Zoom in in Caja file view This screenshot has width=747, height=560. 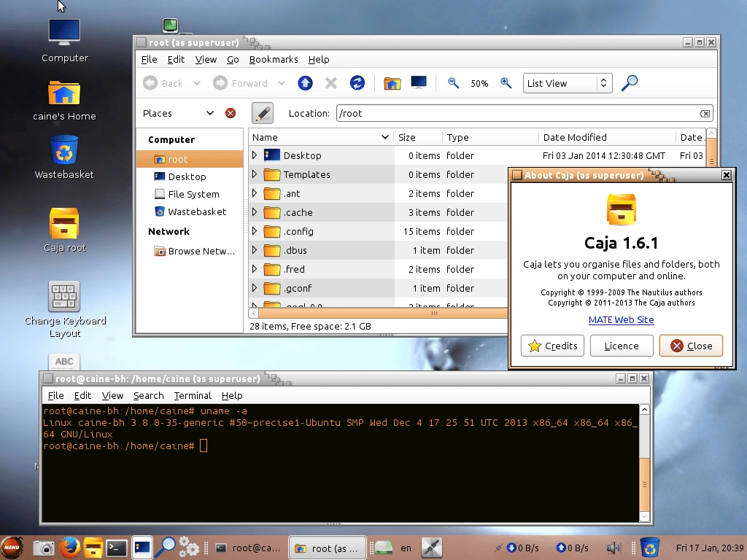506,83
